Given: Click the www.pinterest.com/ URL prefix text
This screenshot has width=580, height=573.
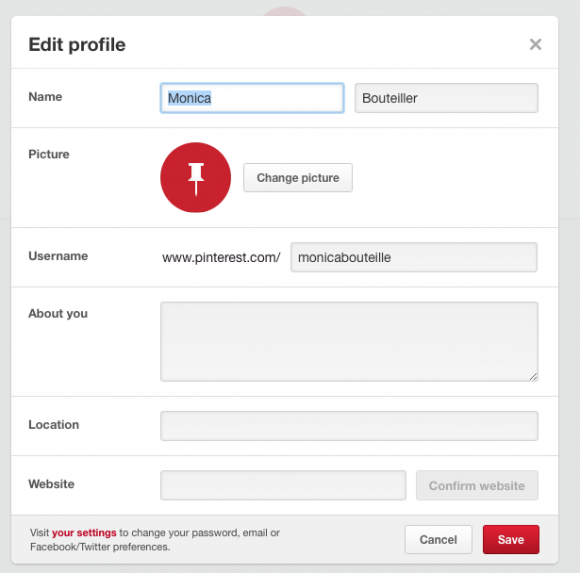Looking at the screenshot, I should click(x=221, y=257).
